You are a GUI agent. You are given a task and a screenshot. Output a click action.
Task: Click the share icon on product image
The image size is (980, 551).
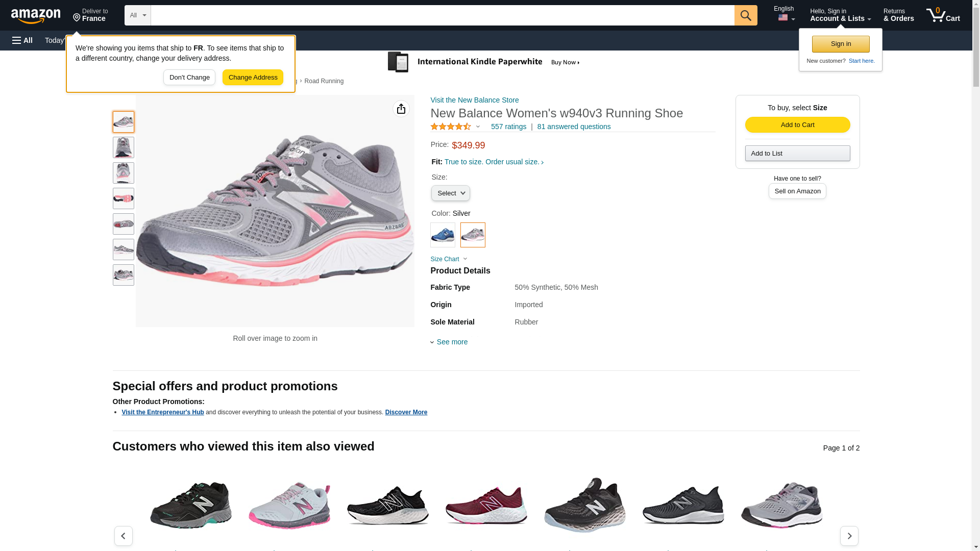401,109
